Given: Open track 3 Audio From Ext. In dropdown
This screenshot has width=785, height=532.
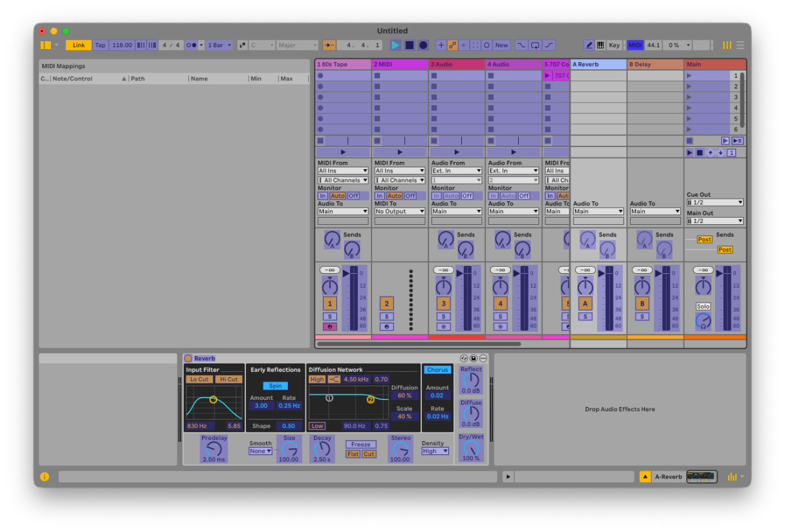Looking at the screenshot, I should point(457,171).
